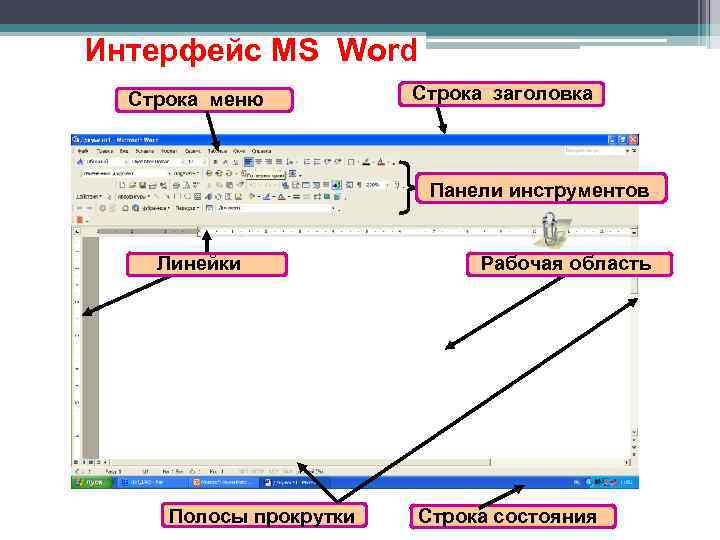
Task: Expand the font size dropdown
Action: pyautogui.click(x=204, y=162)
